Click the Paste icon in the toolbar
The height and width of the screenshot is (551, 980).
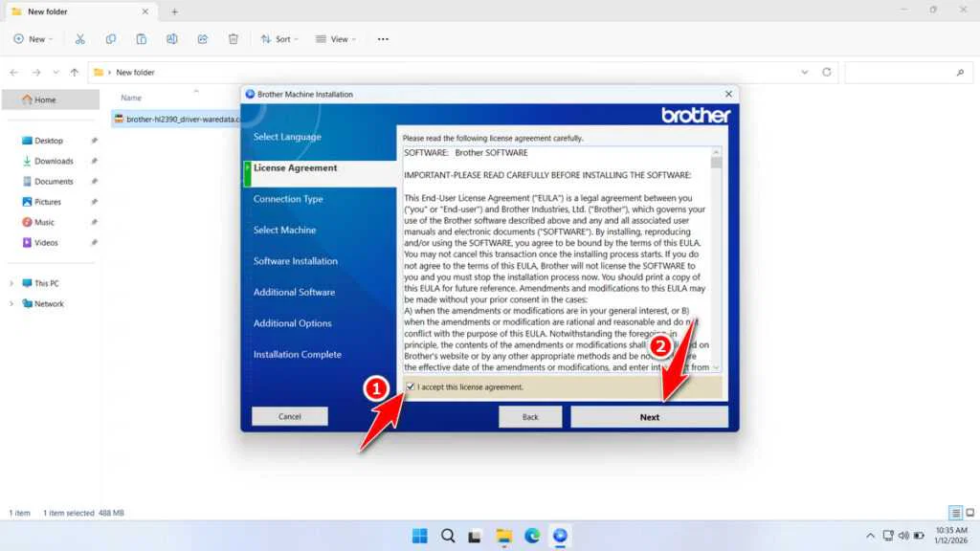coord(142,38)
